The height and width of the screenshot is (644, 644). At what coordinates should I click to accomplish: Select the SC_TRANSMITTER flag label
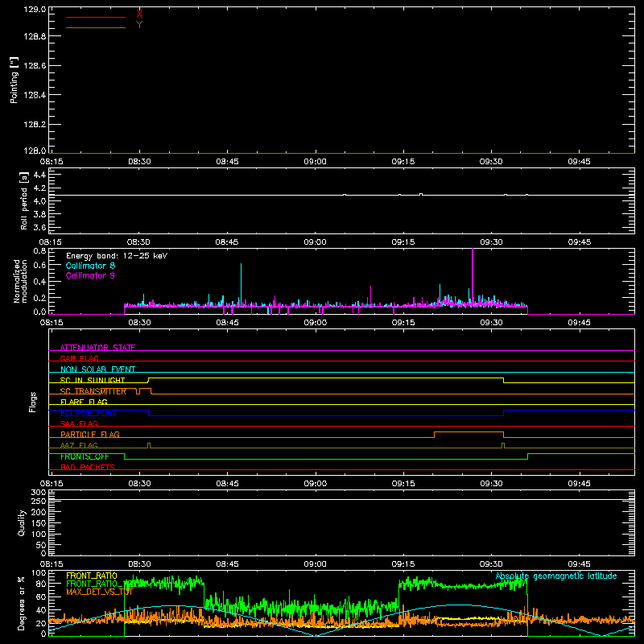click(x=93, y=391)
